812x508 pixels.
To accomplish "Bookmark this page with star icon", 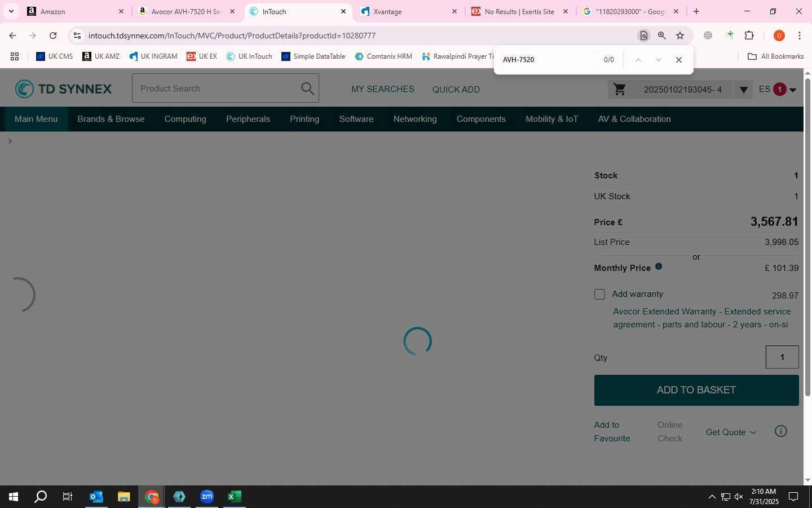I will click(680, 36).
